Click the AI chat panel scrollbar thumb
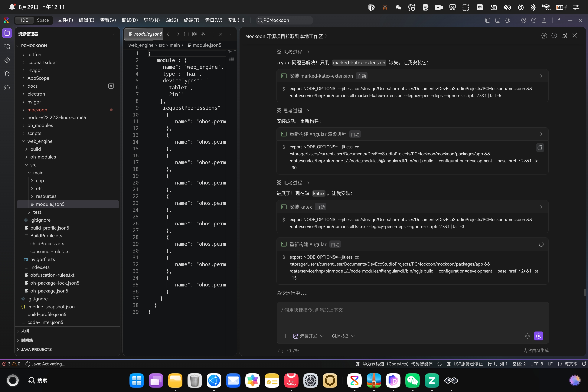588x392 pixels. (x=585, y=292)
